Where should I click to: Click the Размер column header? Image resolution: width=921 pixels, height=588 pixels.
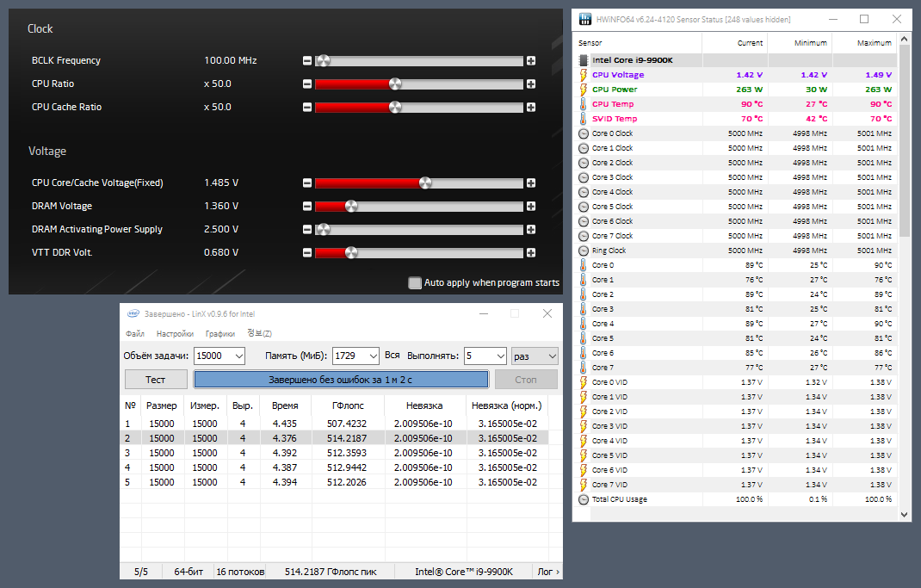pyautogui.click(x=162, y=405)
